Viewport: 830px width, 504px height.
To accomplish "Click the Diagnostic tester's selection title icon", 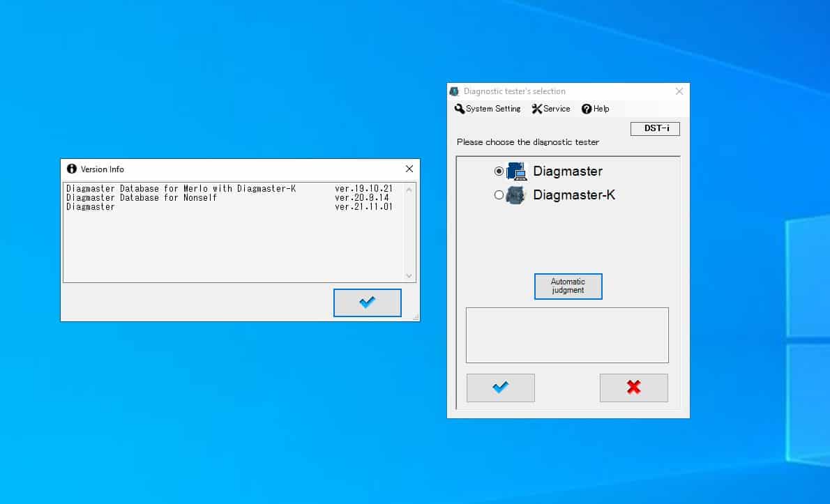I will coord(454,91).
